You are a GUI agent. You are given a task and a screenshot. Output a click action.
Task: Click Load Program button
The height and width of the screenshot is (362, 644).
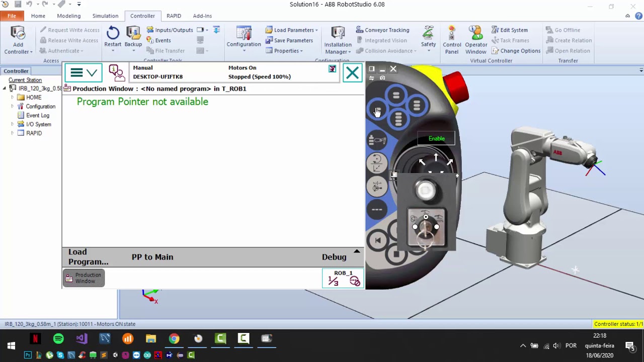pyautogui.click(x=88, y=257)
